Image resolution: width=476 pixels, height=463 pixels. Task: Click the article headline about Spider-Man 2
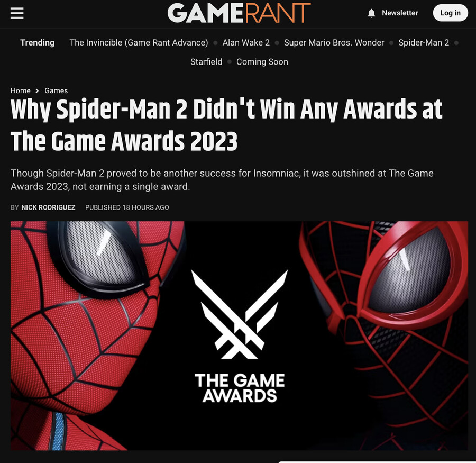[x=226, y=125]
